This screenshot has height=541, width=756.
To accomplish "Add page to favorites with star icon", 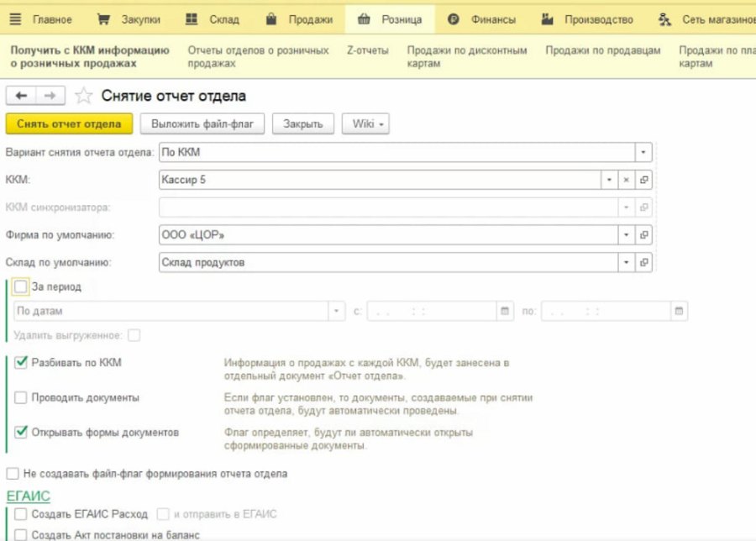I will (83, 96).
